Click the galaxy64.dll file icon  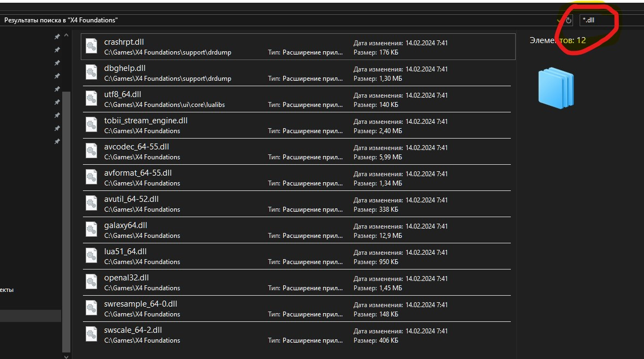pyautogui.click(x=92, y=230)
